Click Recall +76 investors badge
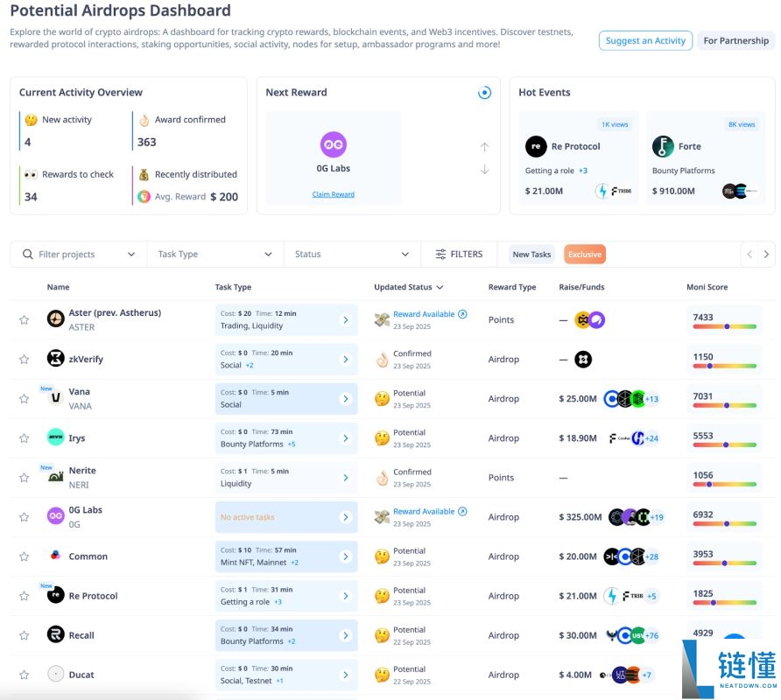Screen dimensions: 781x700 652,635
